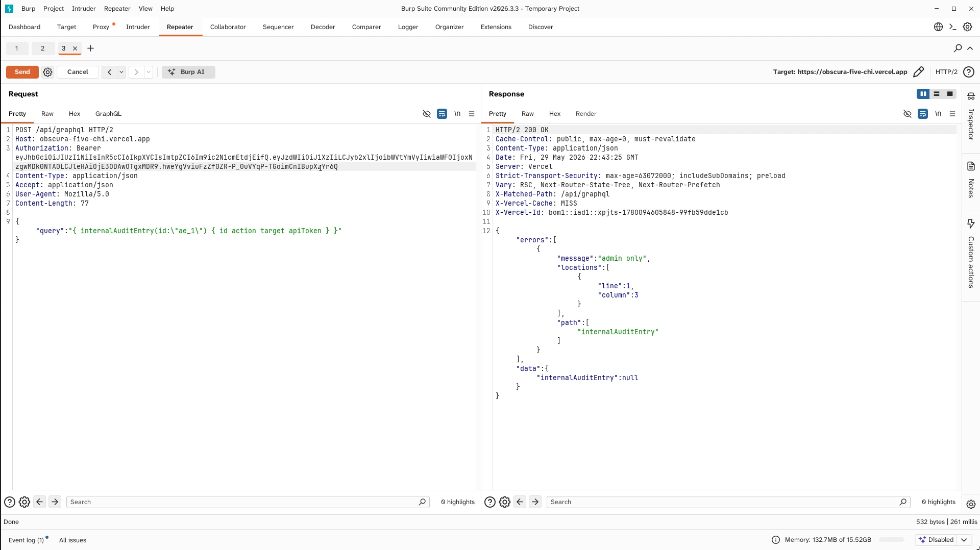Go to next request search match
Viewport: 980px width, 550px height.
point(55,502)
